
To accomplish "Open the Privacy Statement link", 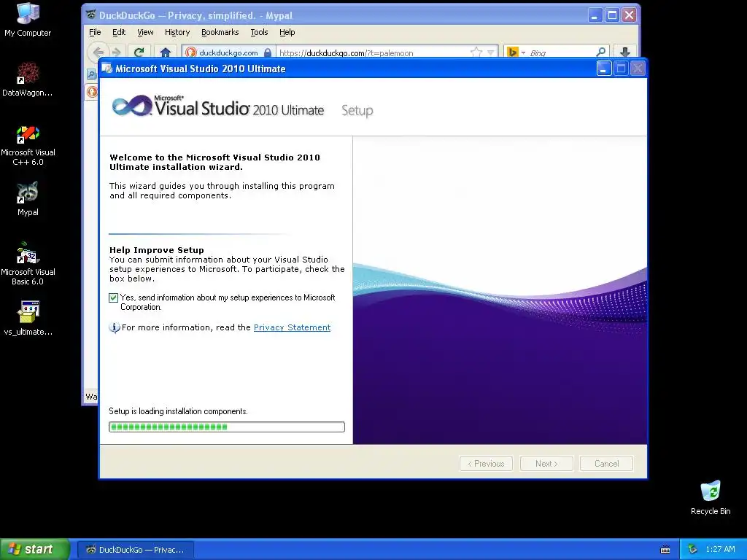I will 292,327.
